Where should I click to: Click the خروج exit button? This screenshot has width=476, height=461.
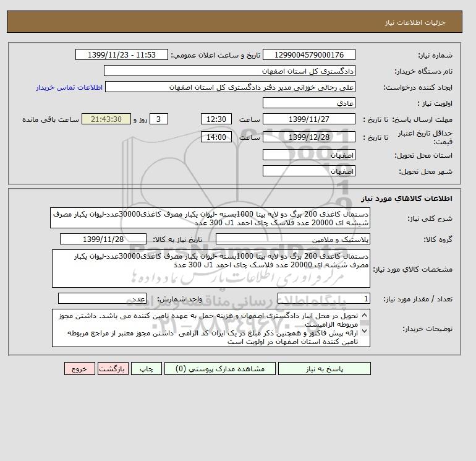click(80, 369)
